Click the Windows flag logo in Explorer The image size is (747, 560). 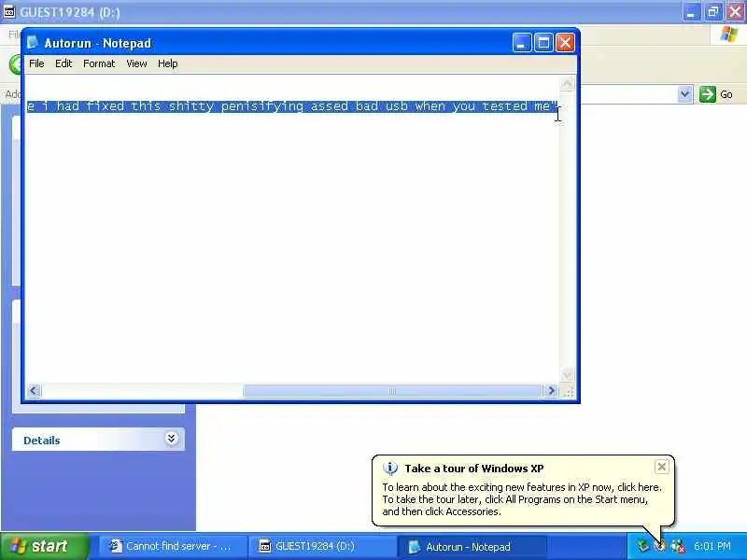728,35
